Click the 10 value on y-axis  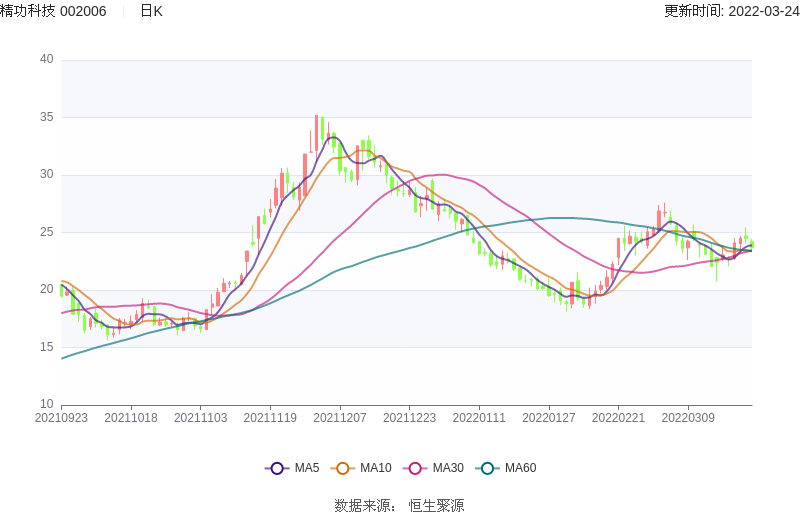[47, 405]
